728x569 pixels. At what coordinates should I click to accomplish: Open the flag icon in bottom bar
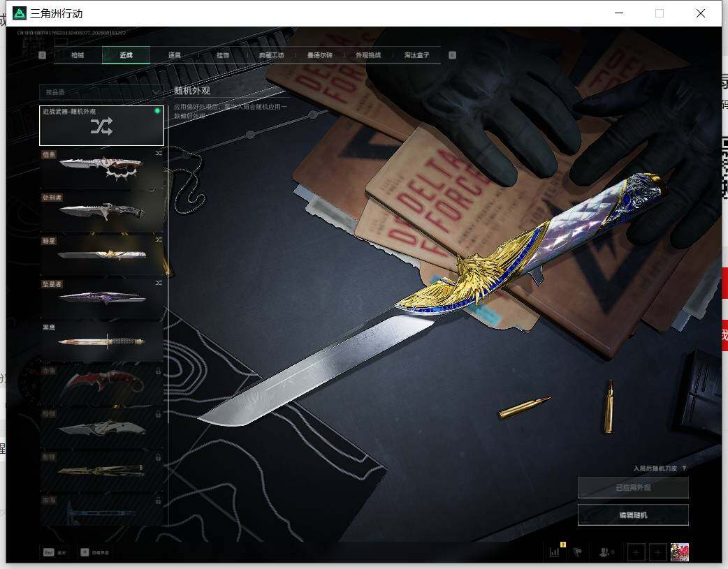point(578,552)
